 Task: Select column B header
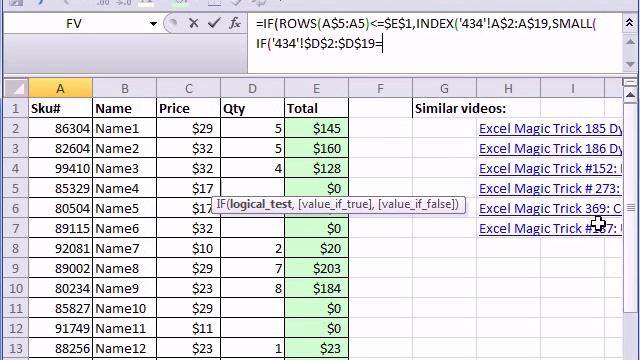pyautogui.click(x=124, y=88)
